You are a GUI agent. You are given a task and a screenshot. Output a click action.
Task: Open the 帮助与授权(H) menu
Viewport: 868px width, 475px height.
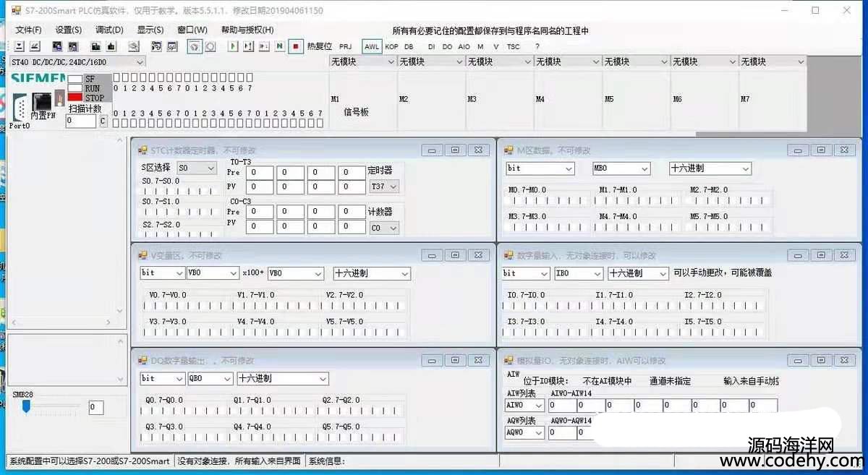247,30
